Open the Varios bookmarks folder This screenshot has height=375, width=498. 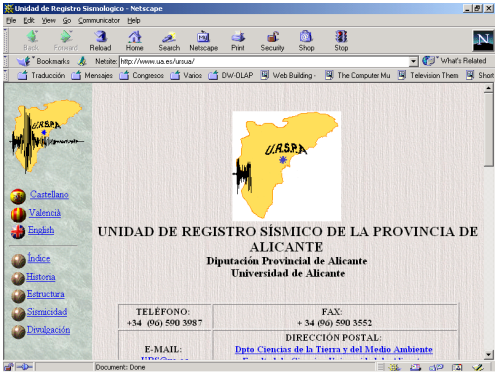pyautogui.click(x=186, y=75)
